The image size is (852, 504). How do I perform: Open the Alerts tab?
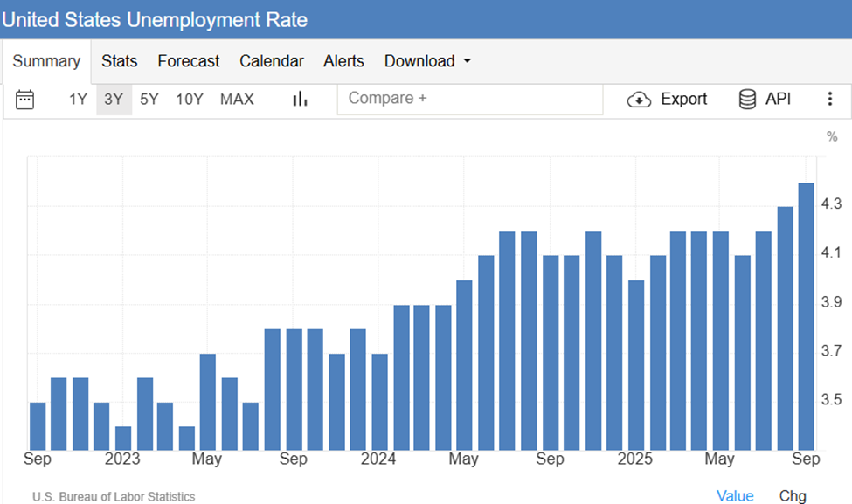pos(343,61)
